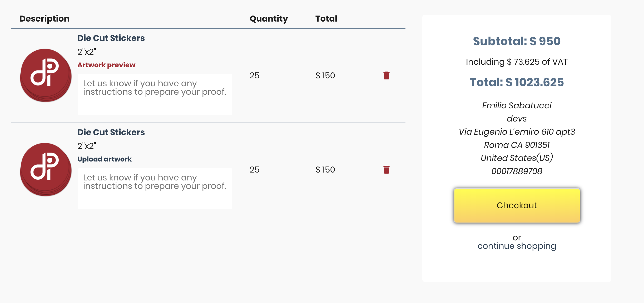Click the Total $ 1023.625 amount
The width and height of the screenshot is (644, 303).
tap(517, 82)
